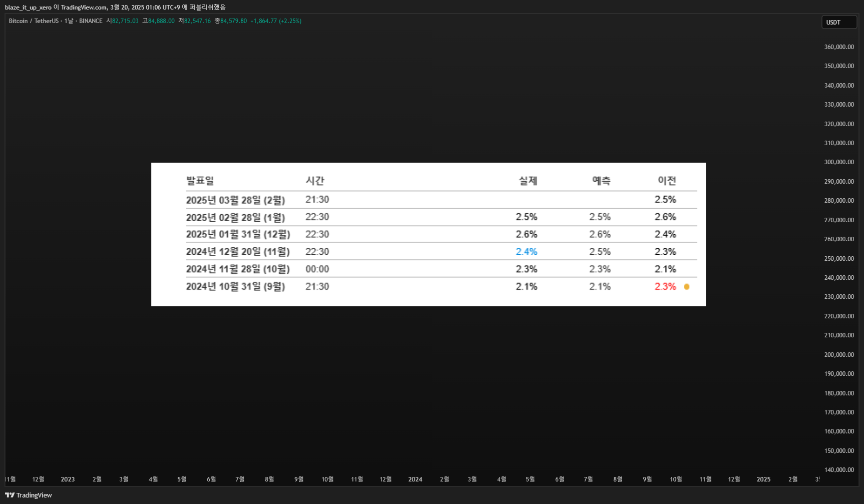Select the row 2024년 11월 28일 (10월)

point(441,269)
